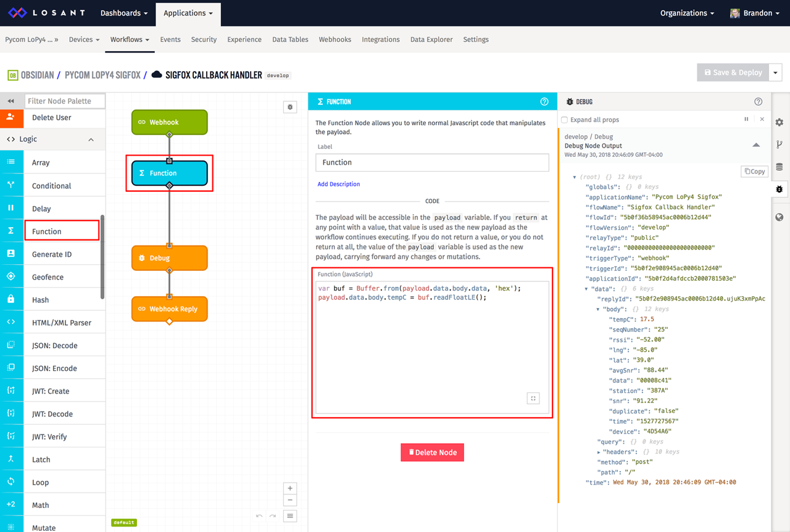This screenshot has width=790, height=532.
Task: Select the Conditional node icon
Action: 10,185
